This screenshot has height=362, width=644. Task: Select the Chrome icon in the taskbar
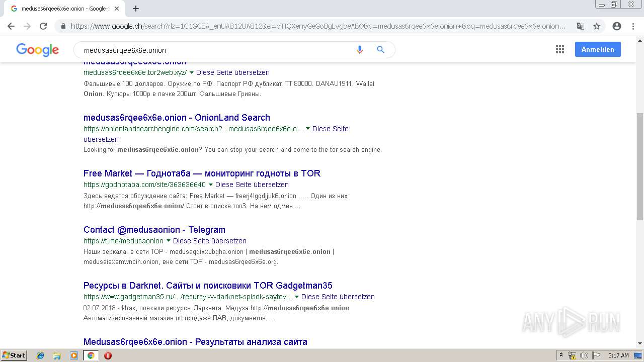click(x=91, y=355)
